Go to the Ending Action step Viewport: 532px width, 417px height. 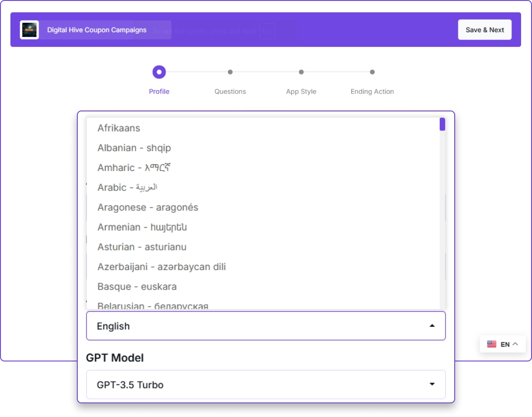(372, 72)
